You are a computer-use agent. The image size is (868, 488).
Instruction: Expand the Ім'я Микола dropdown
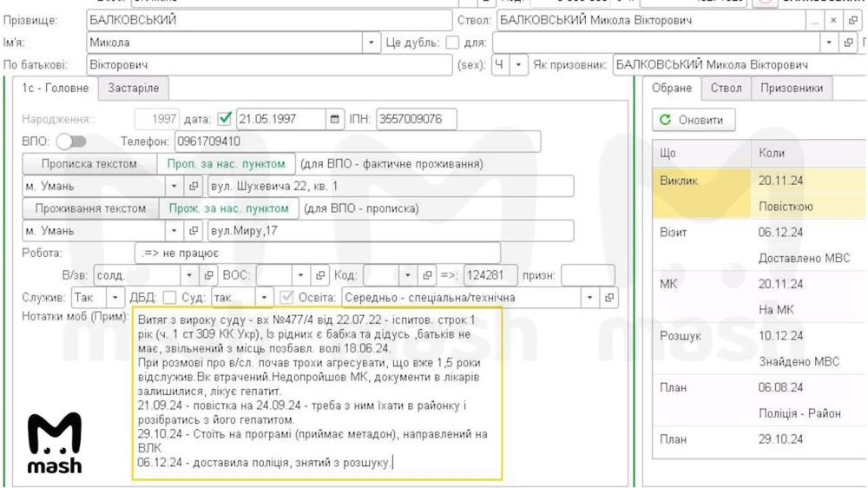click(x=371, y=43)
